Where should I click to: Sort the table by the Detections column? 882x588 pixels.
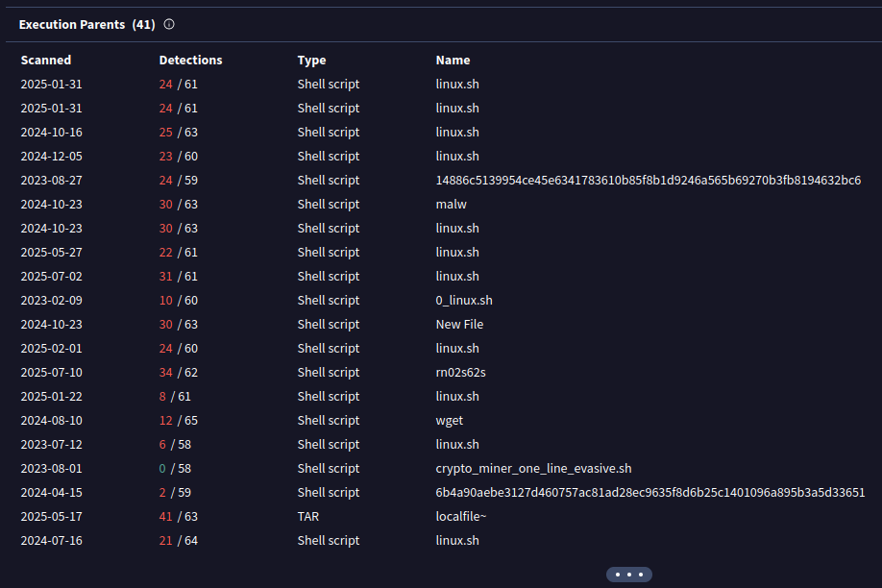190,60
